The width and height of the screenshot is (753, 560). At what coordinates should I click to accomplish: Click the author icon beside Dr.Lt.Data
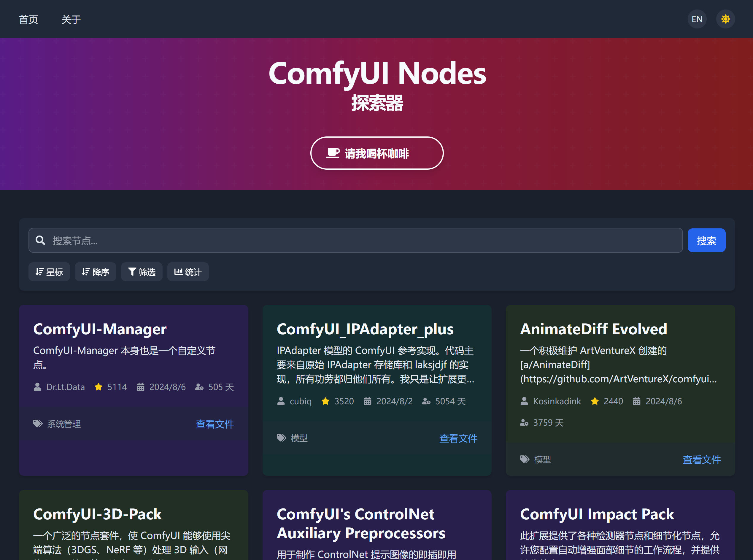tap(37, 387)
